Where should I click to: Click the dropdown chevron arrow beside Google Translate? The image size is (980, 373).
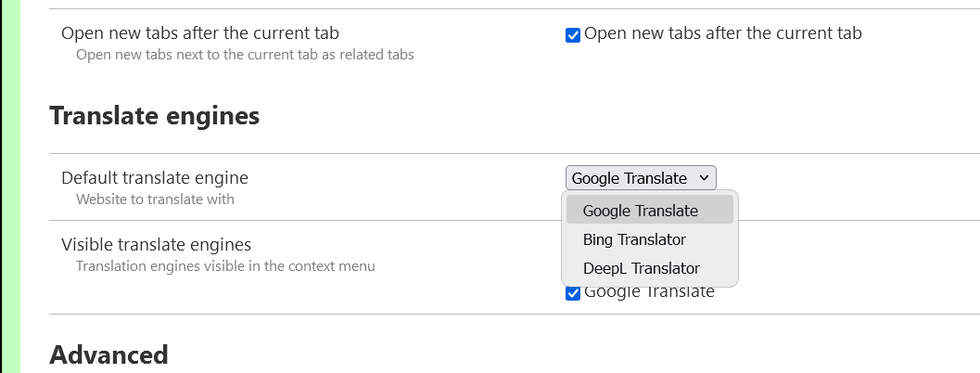click(x=704, y=178)
